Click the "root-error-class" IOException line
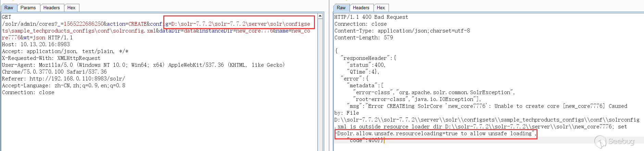The image size is (644, 151). click(417, 99)
